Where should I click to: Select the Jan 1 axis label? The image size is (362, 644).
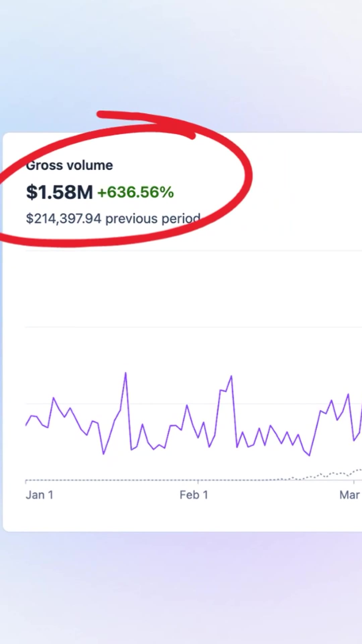40,495
